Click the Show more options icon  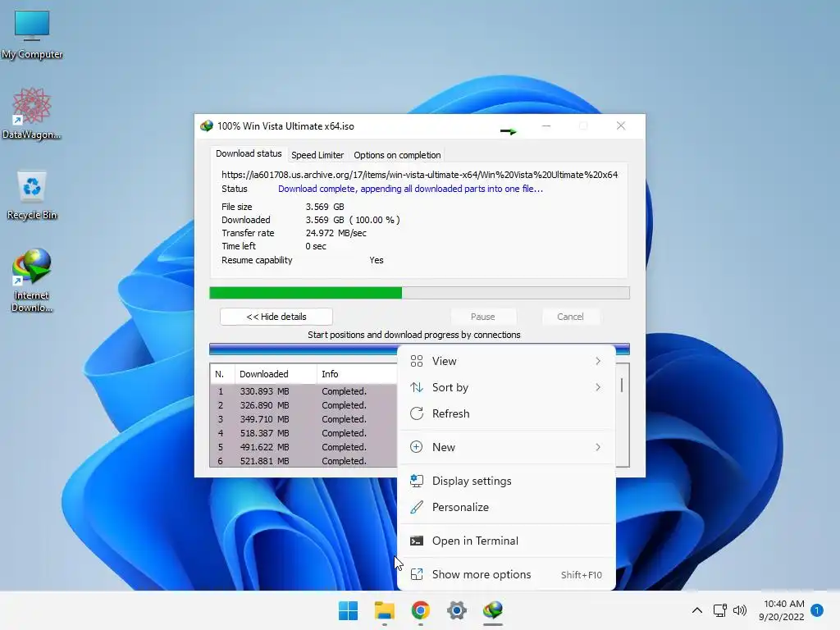(416, 574)
